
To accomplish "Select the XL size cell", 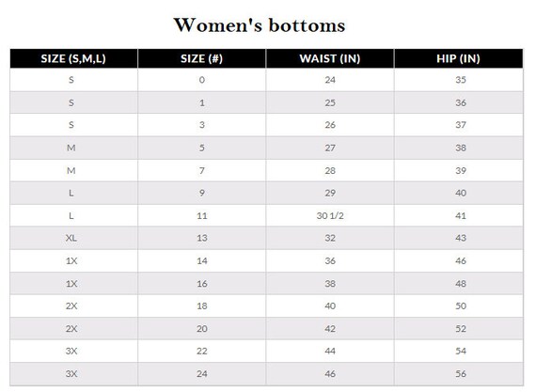I will 71,238.
